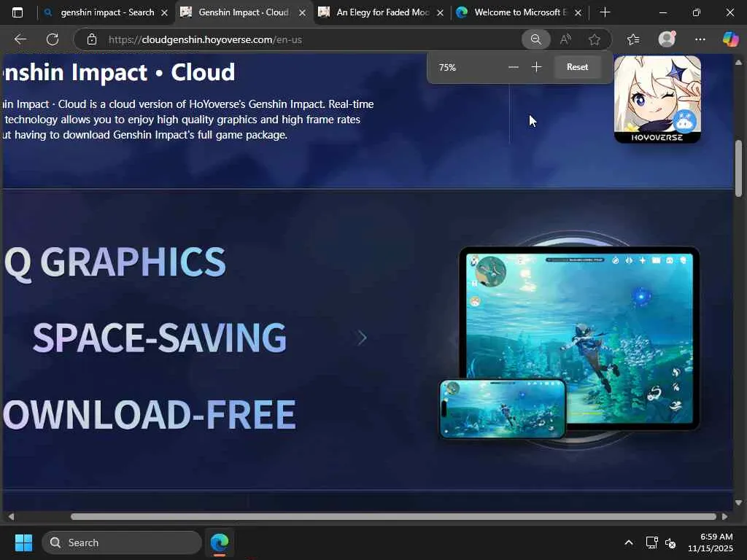Select the Genshin Impact · Cloud tab
The height and width of the screenshot is (560, 747).
pos(243,12)
